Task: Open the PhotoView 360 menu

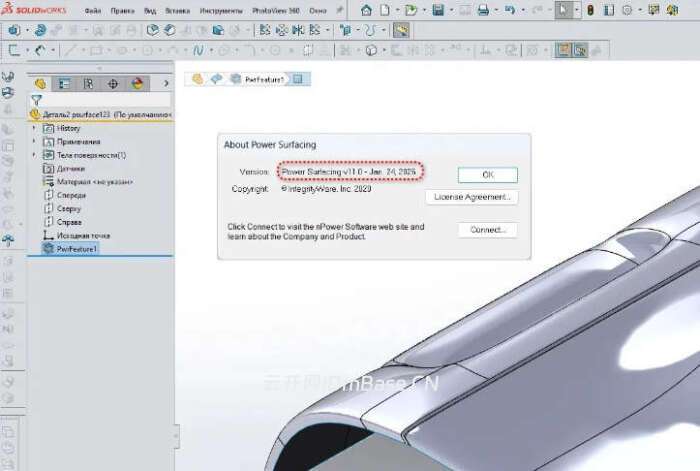Action: pos(276,10)
